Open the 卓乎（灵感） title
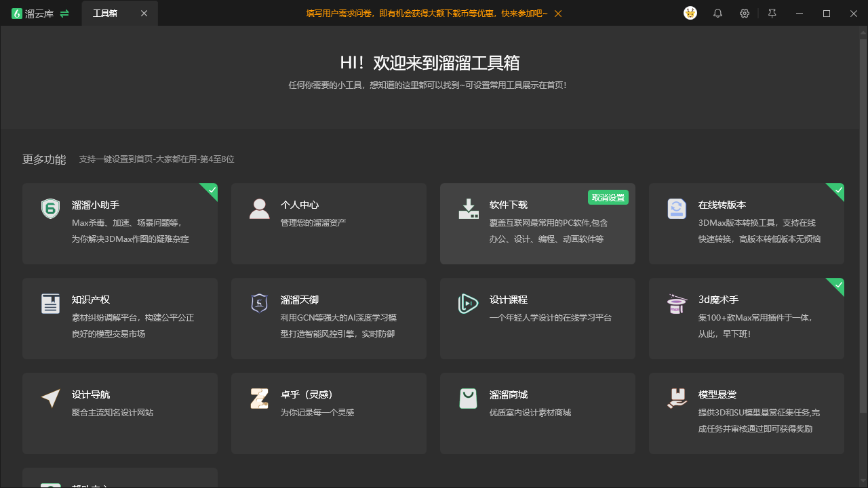 coord(307,394)
